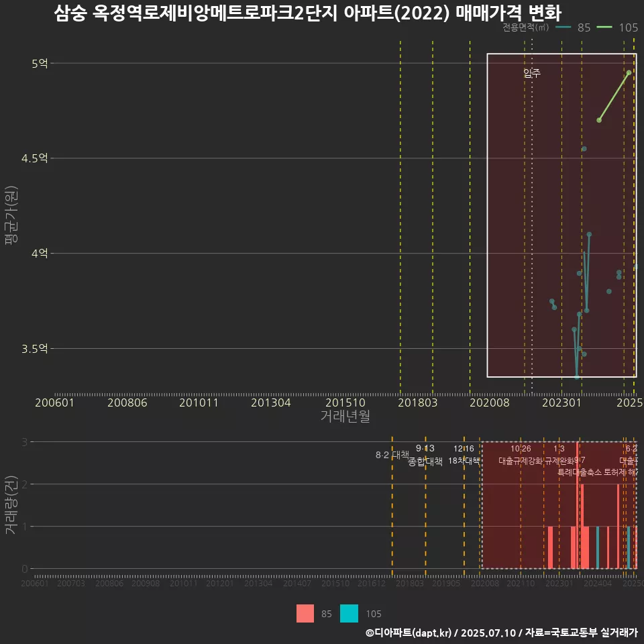Click the 85 data point at about 4.1억
The image size is (644, 644).
[589, 234]
